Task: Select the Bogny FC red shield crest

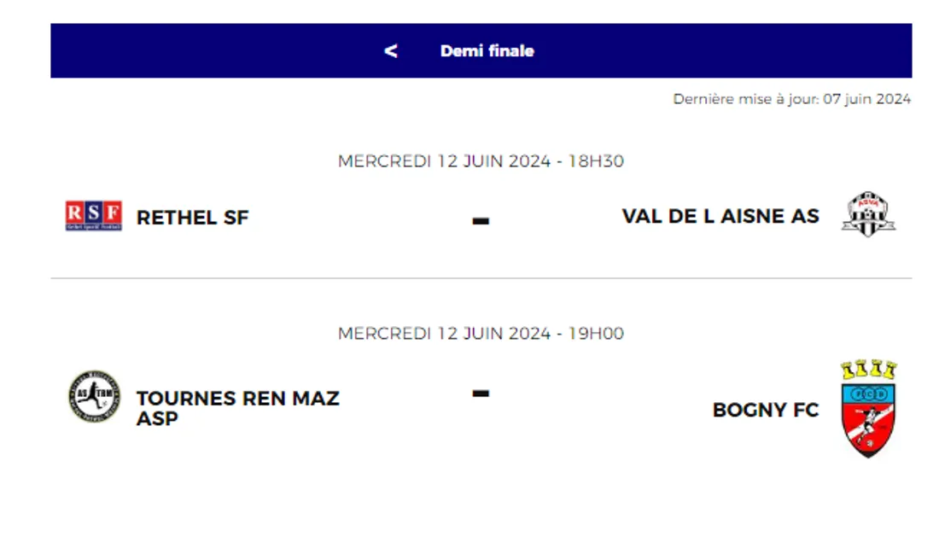Action: point(868,410)
